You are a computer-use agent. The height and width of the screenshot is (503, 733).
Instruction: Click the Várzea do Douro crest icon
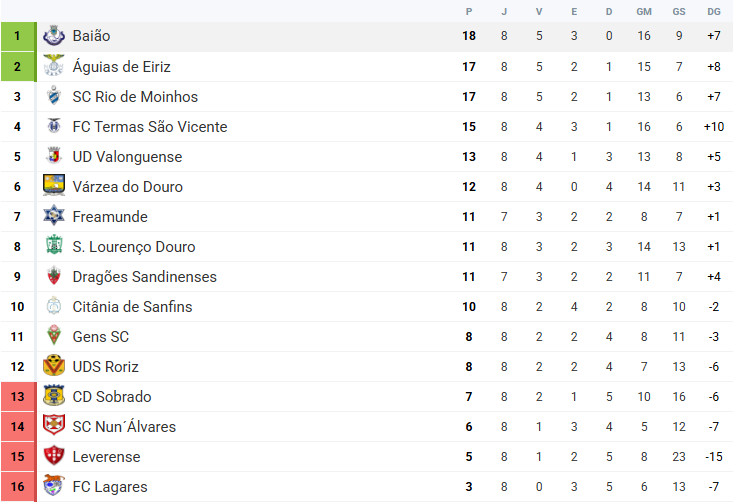coord(54,186)
